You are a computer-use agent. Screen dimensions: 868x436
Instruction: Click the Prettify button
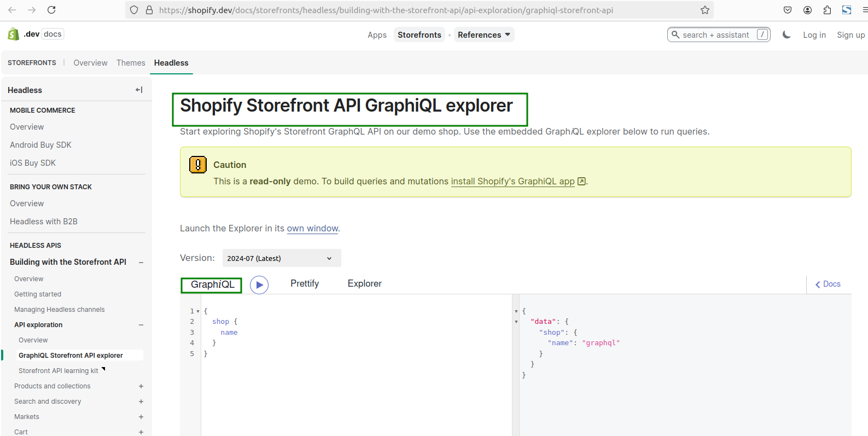[305, 283]
